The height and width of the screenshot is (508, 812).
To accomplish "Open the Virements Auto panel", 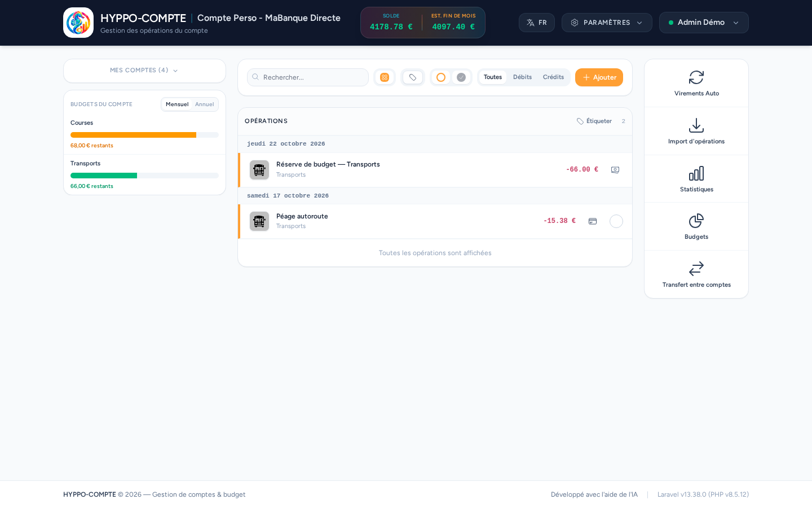I will (696, 83).
